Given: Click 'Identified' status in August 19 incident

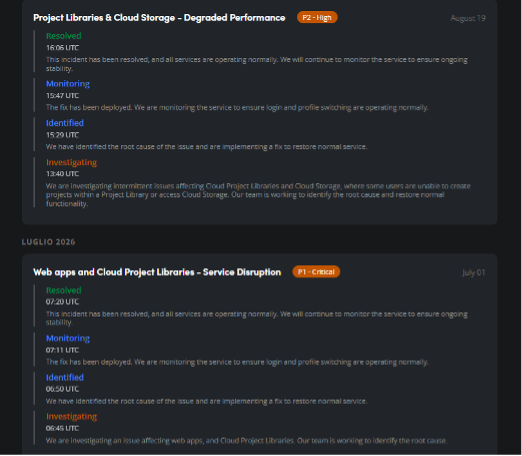Looking at the screenshot, I should [x=65, y=123].
